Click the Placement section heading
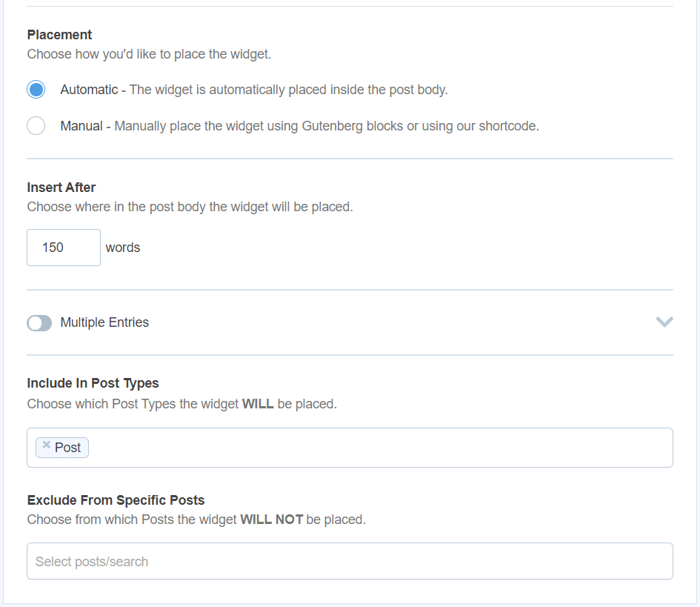The image size is (700, 607). 59,35
